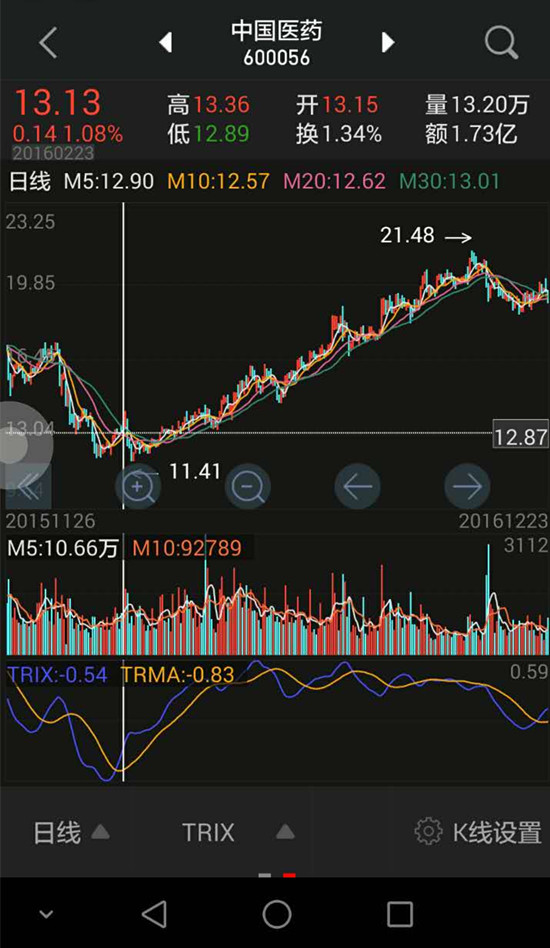The image size is (550, 948).
Task: Tap the back chevron at top left
Action: 48,43
